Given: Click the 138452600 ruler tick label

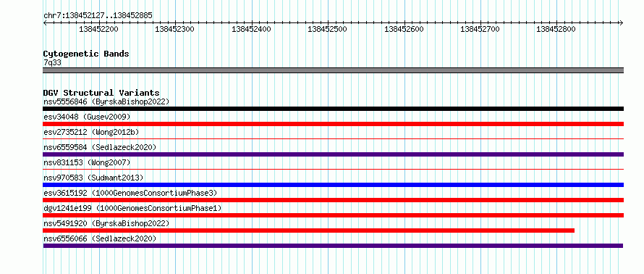Looking at the screenshot, I should 404,29.
